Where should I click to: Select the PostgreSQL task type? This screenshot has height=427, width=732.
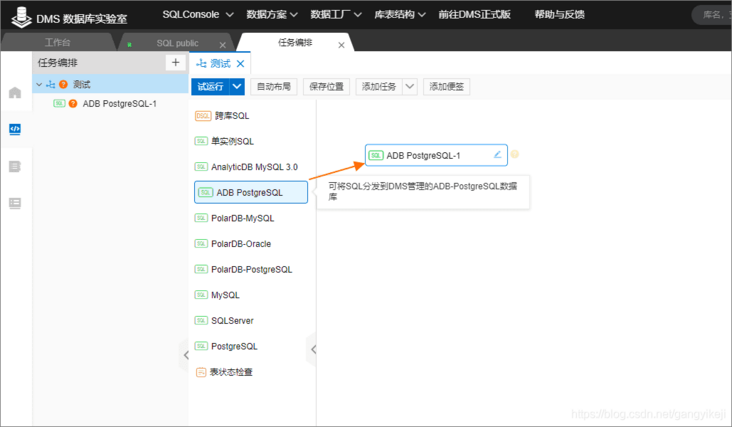pyautogui.click(x=226, y=346)
